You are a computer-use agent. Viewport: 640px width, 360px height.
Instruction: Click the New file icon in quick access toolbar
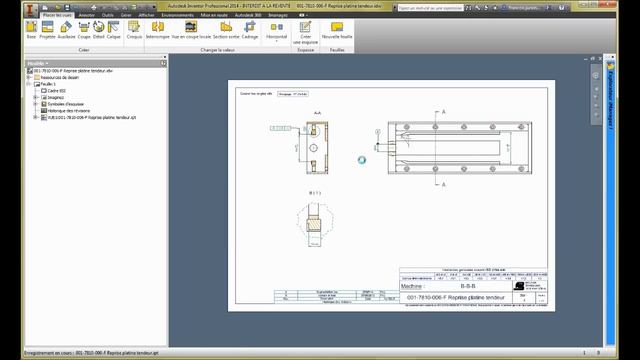[45, 7]
